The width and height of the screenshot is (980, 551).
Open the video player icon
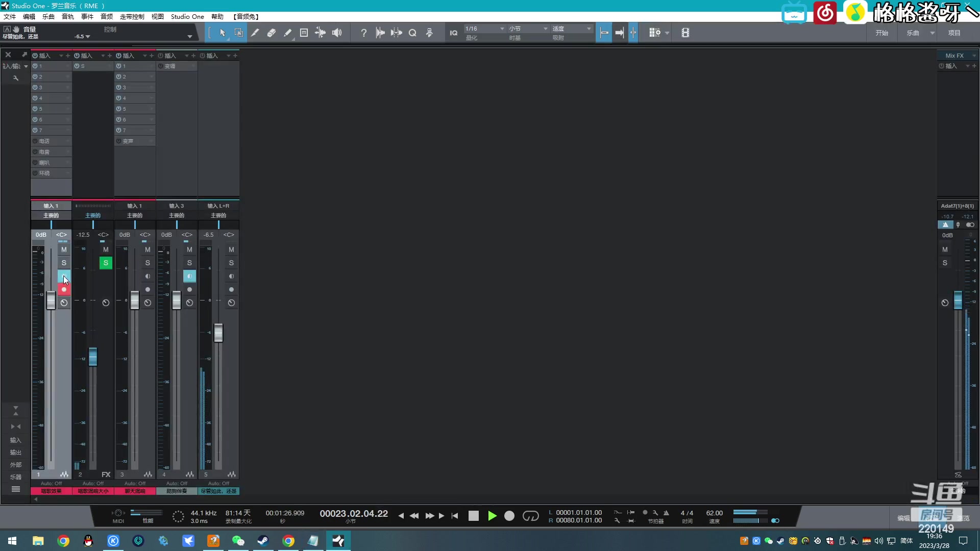point(685,33)
